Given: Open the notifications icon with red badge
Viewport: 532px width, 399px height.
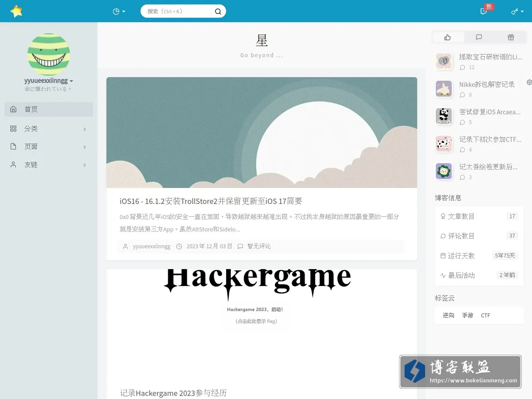Looking at the screenshot, I should coord(484,12).
